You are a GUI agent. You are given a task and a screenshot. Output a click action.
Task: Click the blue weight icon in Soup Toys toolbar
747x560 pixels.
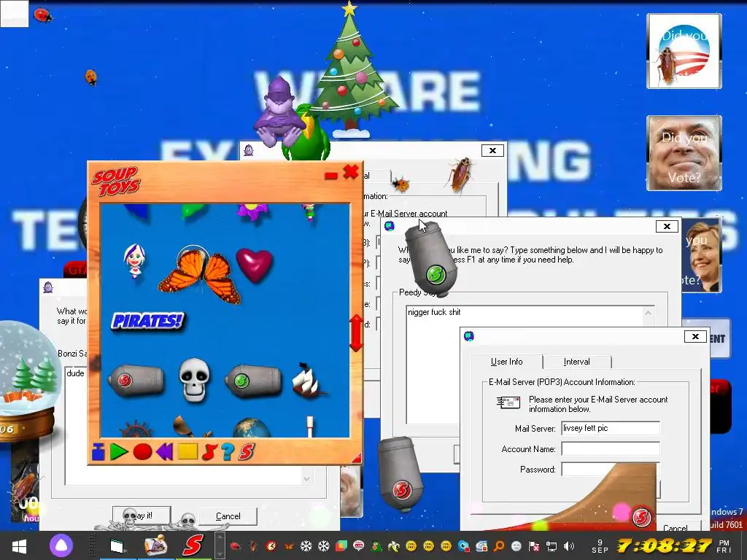[98, 451]
